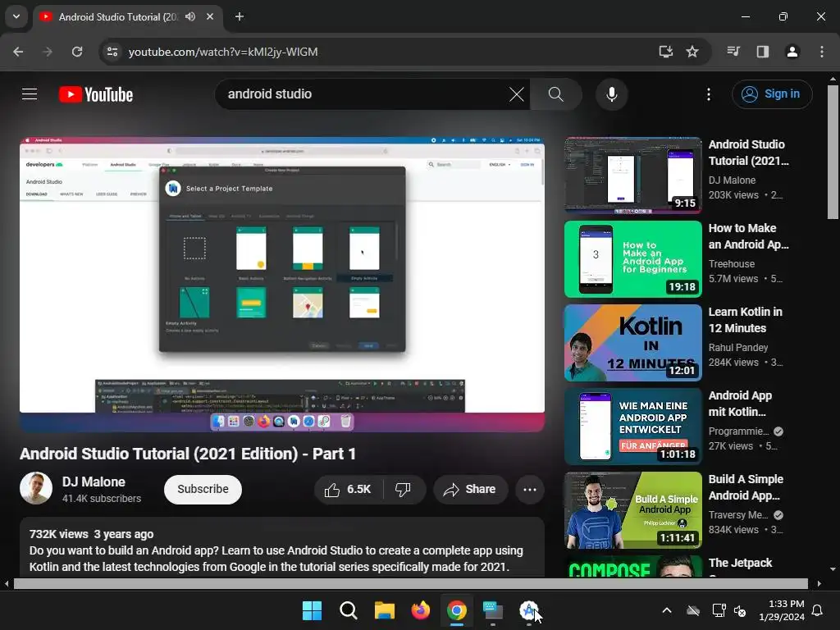Click the main video player
This screenshot has height=630, width=840.
click(282, 285)
